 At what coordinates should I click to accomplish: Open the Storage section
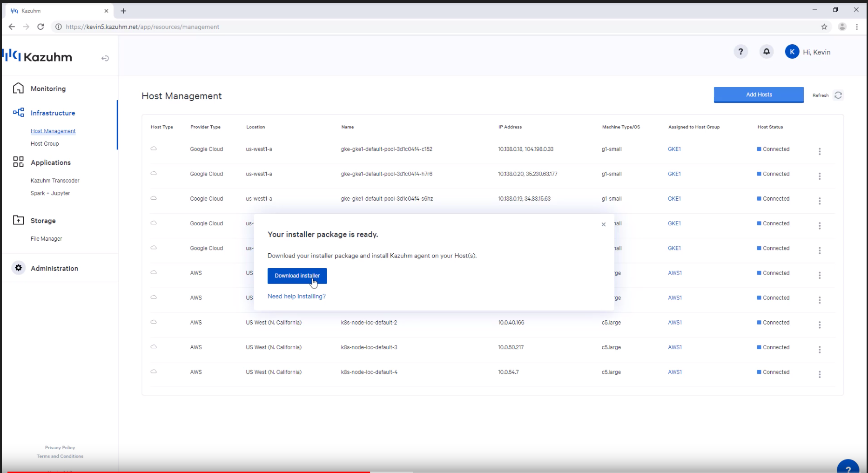43,221
